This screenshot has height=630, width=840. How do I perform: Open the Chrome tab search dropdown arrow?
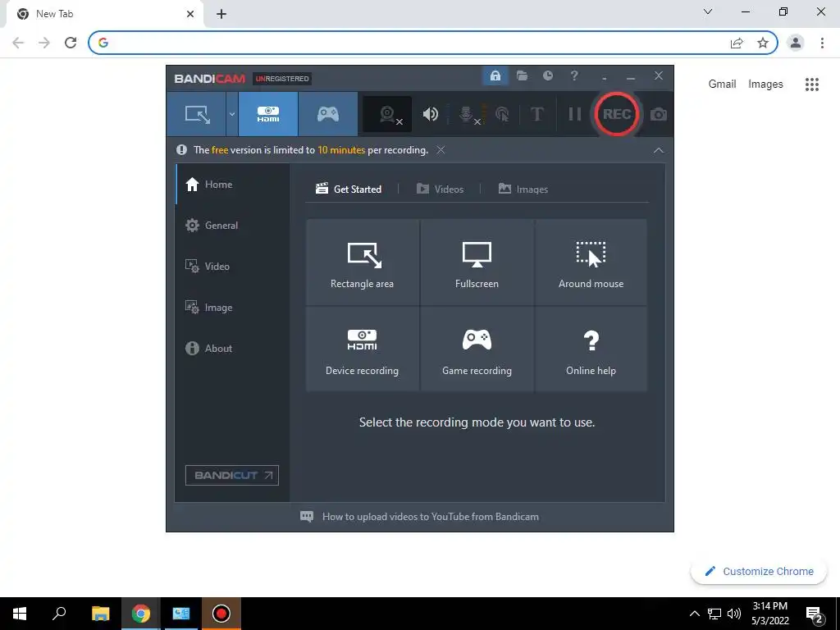click(708, 11)
